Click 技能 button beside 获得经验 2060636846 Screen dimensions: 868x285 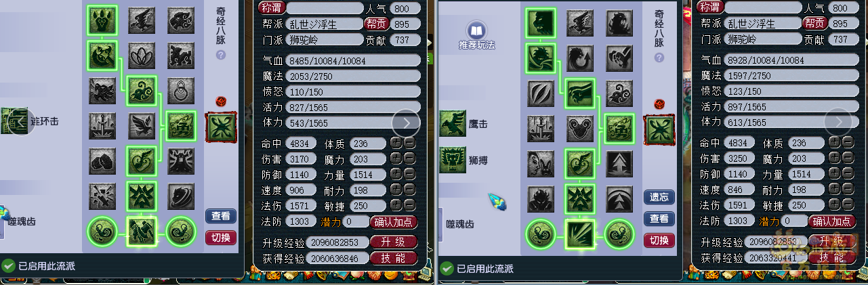[394, 257]
